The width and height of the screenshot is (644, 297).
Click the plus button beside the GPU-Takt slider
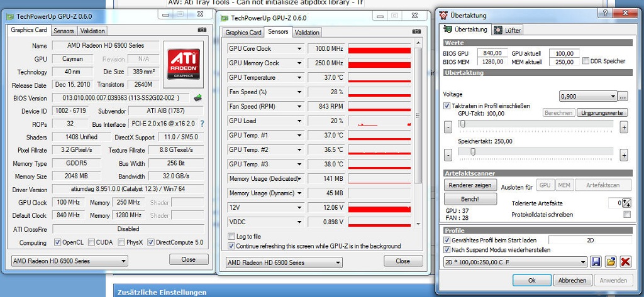(x=624, y=127)
